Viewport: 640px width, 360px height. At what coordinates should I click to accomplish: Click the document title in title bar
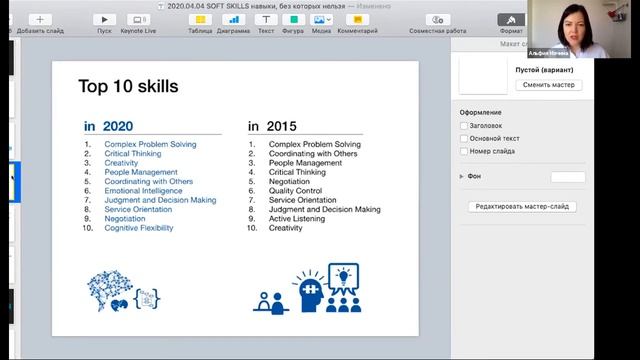[256, 6]
